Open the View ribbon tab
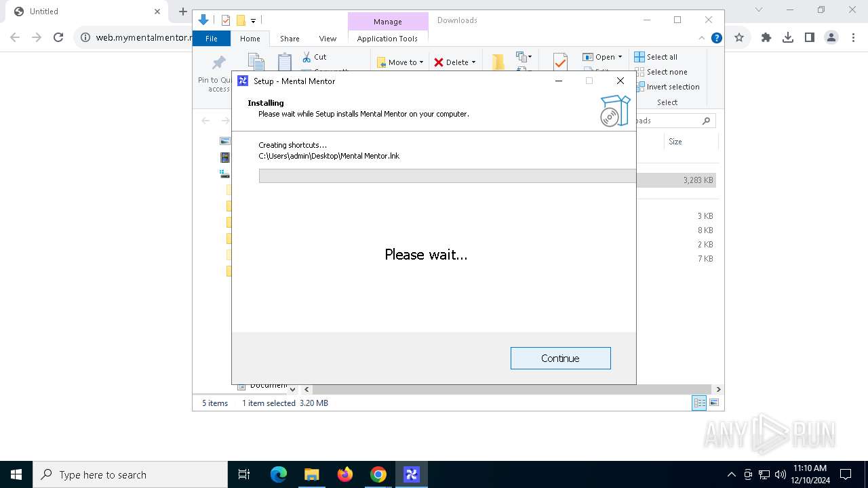Viewport: 868px width, 488px height. coord(328,39)
